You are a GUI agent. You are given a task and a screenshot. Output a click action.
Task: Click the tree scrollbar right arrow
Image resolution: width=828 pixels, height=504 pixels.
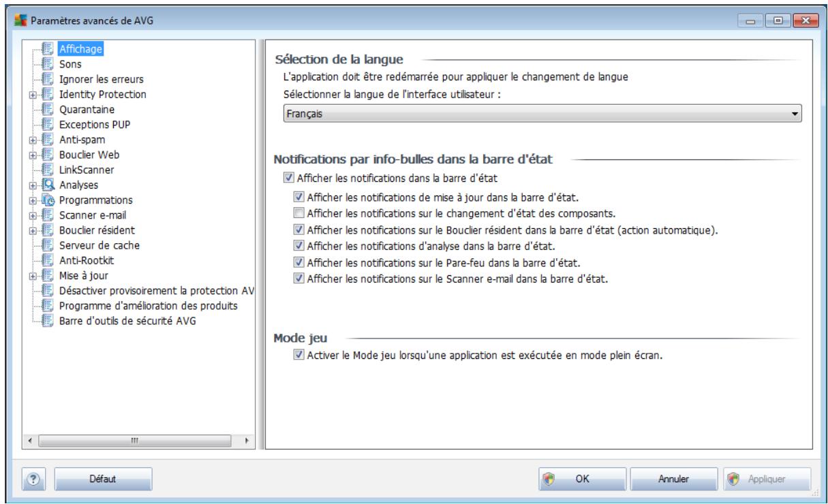pos(247,440)
